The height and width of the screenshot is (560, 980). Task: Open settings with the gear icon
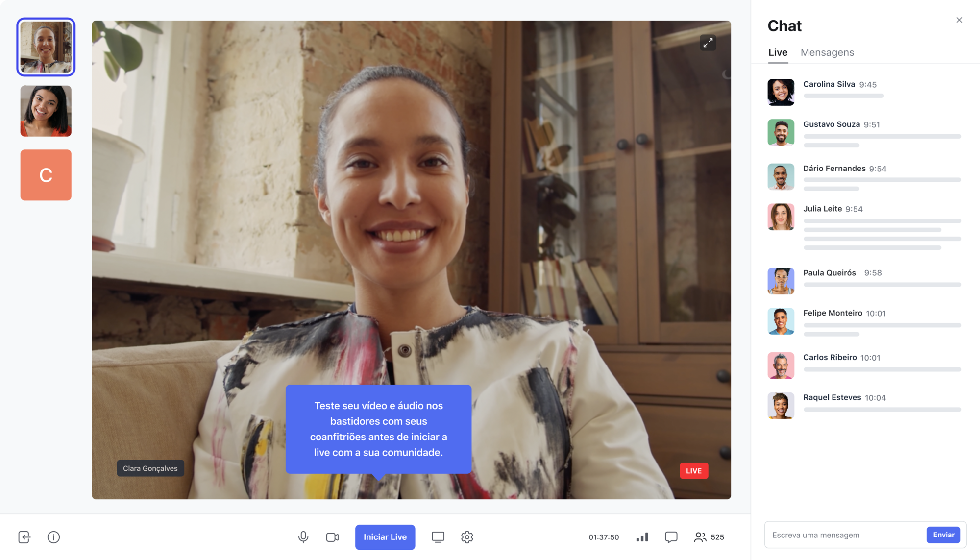pos(467,537)
